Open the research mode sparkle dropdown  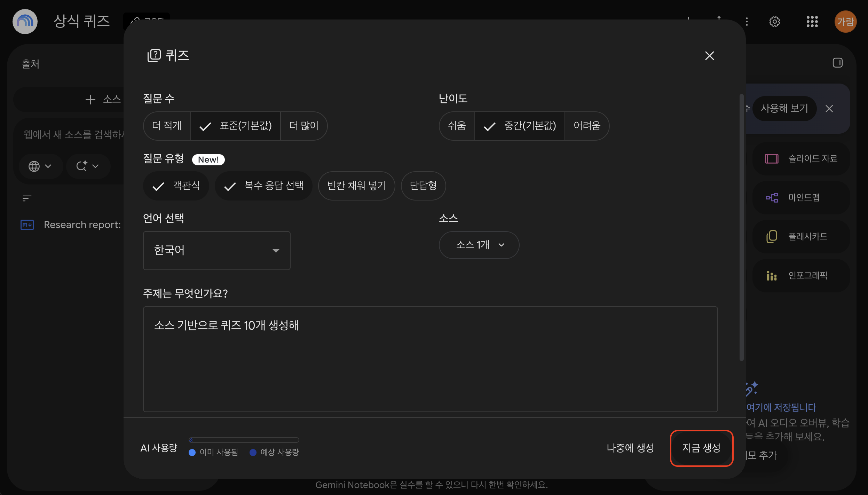pyautogui.click(x=88, y=166)
